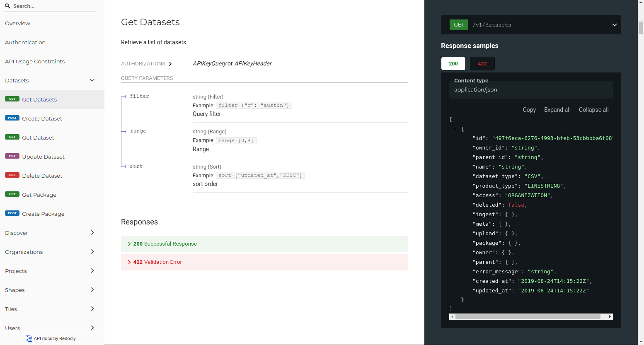Click the Get Datasets heading

click(x=150, y=22)
